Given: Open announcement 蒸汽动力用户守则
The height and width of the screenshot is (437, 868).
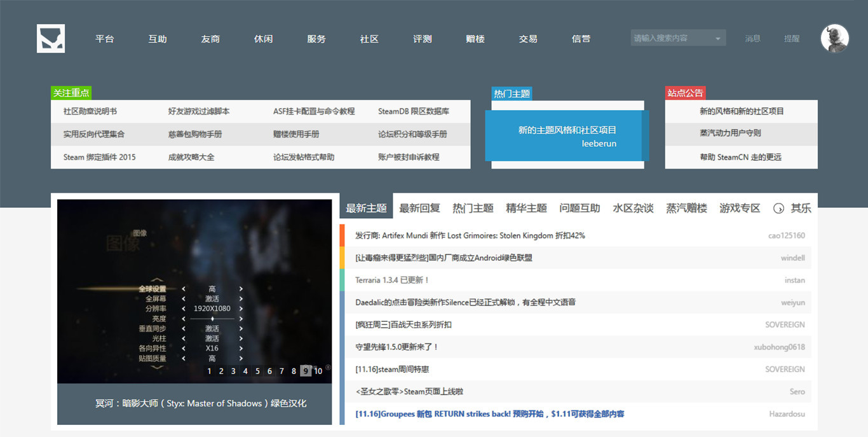Looking at the screenshot, I should point(730,133).
